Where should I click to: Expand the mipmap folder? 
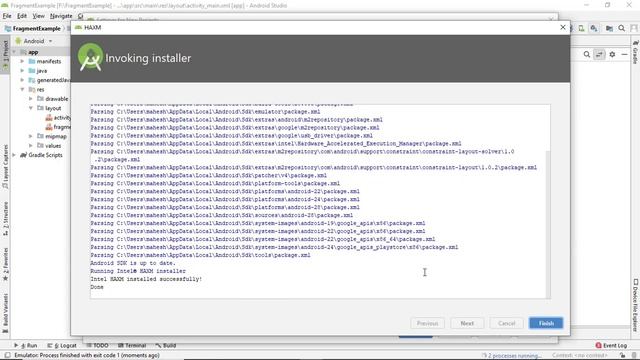[31, 136]
